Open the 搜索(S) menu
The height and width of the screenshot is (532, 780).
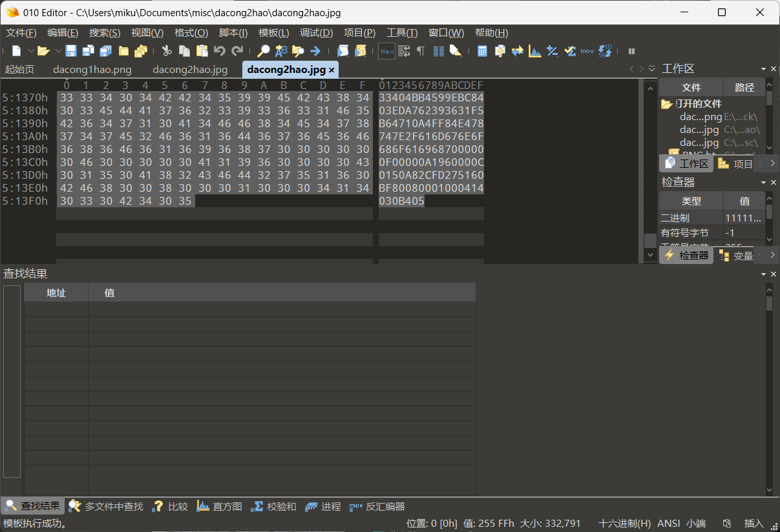coord(105,33)
